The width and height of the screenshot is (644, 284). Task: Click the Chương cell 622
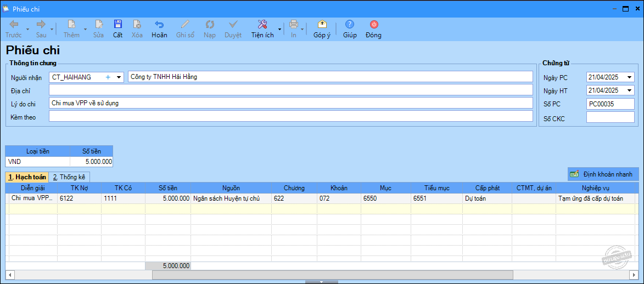click(x=294, y=198)
